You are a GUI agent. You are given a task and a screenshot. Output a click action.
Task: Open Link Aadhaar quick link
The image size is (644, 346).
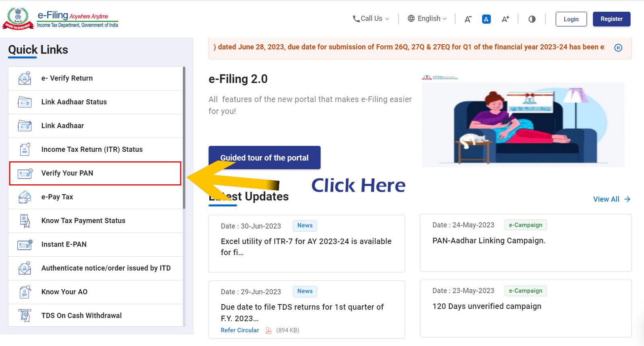point(95,126)
